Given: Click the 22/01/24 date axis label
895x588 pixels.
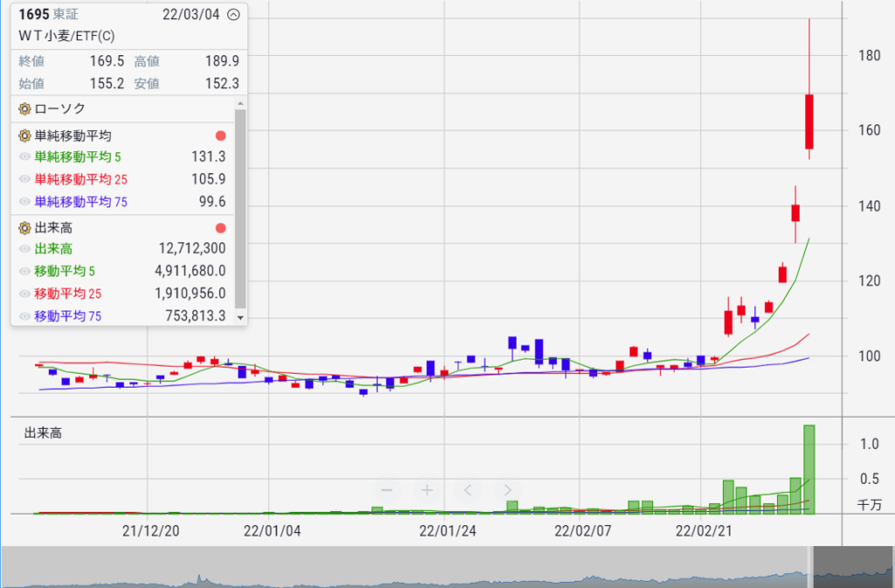Looking at the screenshot, I should click(x=447, y=531).
